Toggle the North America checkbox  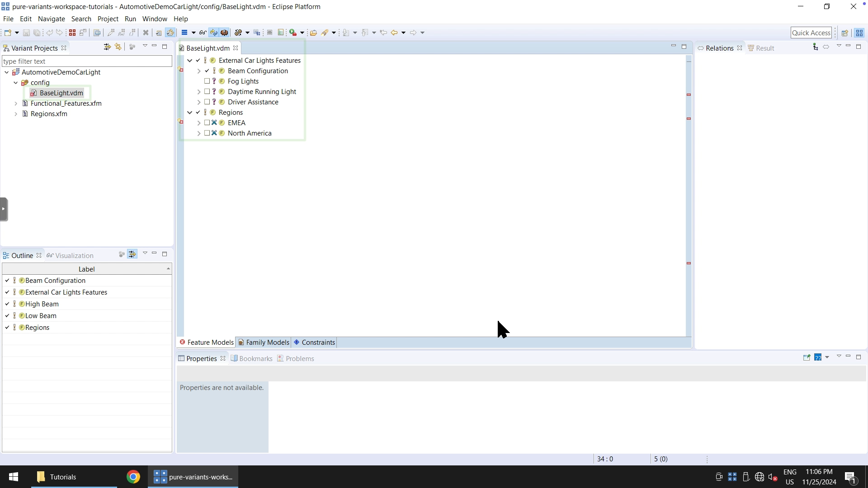(x=207, y=133)
